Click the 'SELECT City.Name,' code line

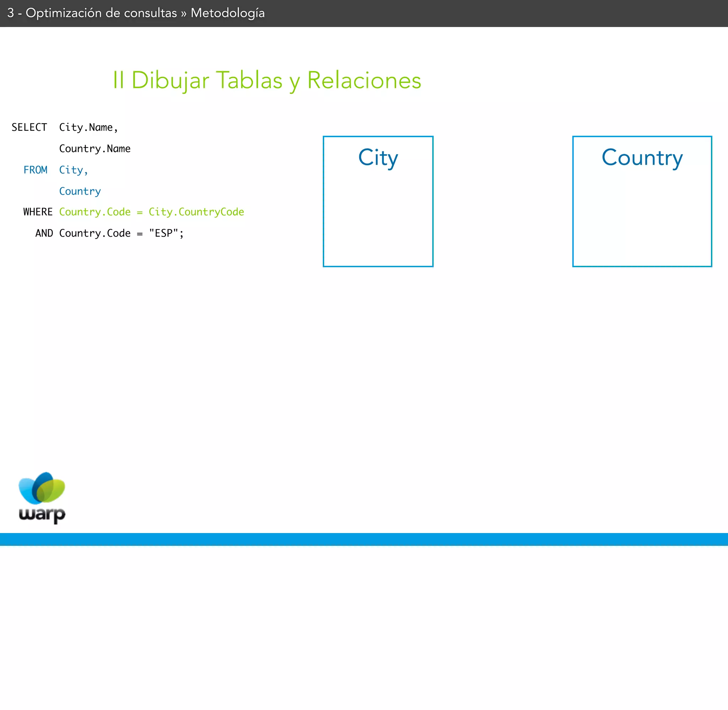click(x=65, y=128)
